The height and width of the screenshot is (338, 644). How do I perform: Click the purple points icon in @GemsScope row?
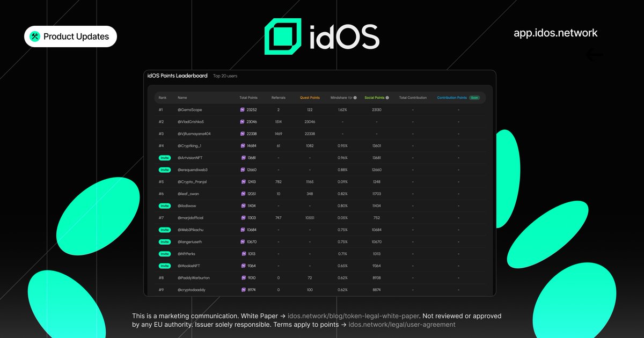243,109
